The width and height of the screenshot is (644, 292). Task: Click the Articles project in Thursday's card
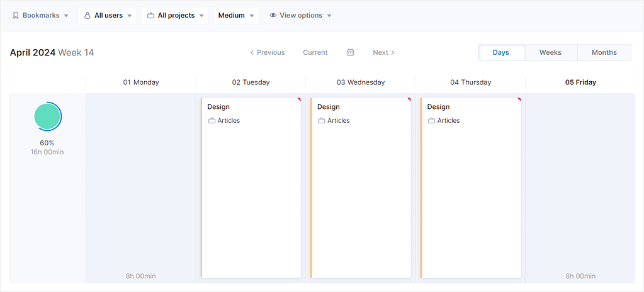[x=448, y=121]
